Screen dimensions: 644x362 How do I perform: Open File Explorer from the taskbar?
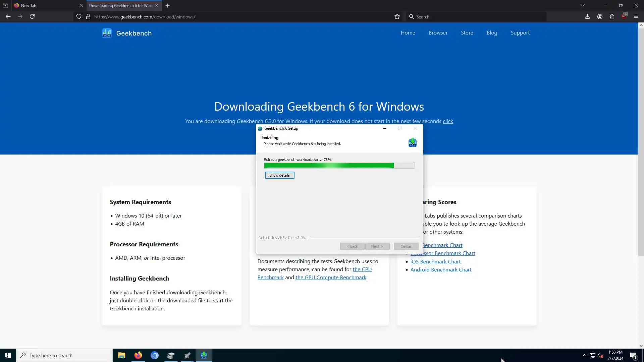pyautogui.click(x=121, y=355)
